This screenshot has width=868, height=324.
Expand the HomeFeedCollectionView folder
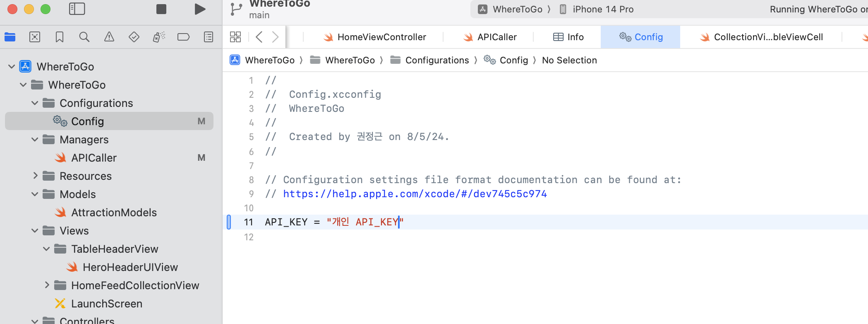47,285
